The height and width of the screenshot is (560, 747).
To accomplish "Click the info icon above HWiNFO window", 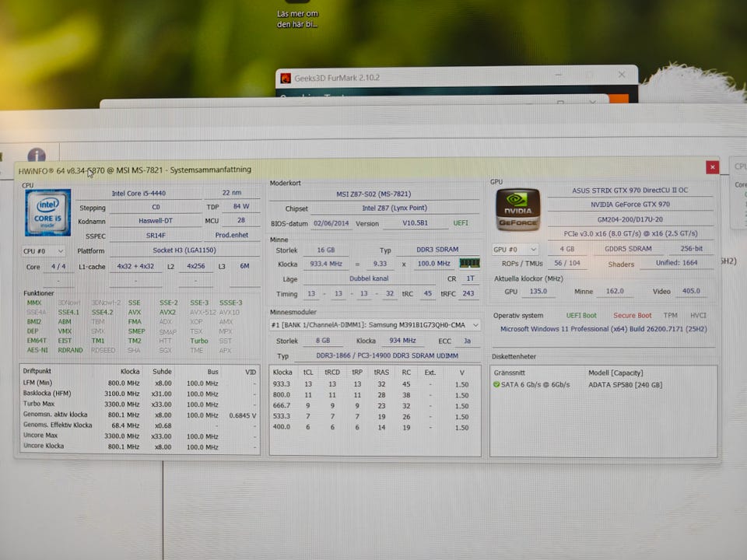I will click(x=37, y=156).
